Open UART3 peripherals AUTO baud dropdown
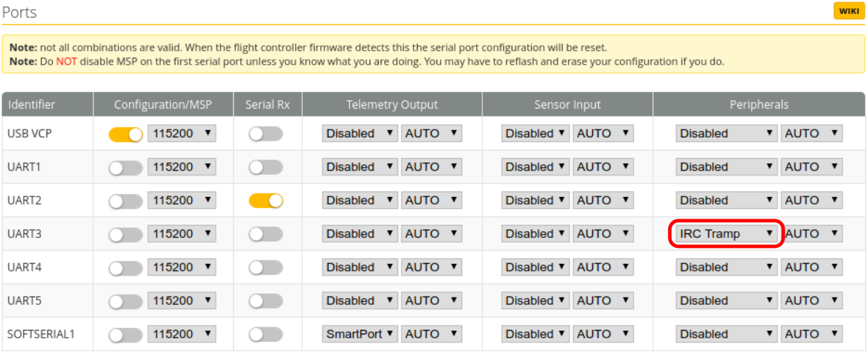Screen dimensions: 868x353 [812, 234]
